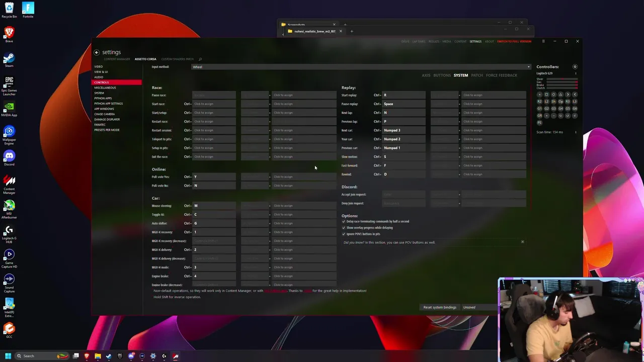
Task: Click Start race keyboard binding field
Action: [x=214, y=104]
